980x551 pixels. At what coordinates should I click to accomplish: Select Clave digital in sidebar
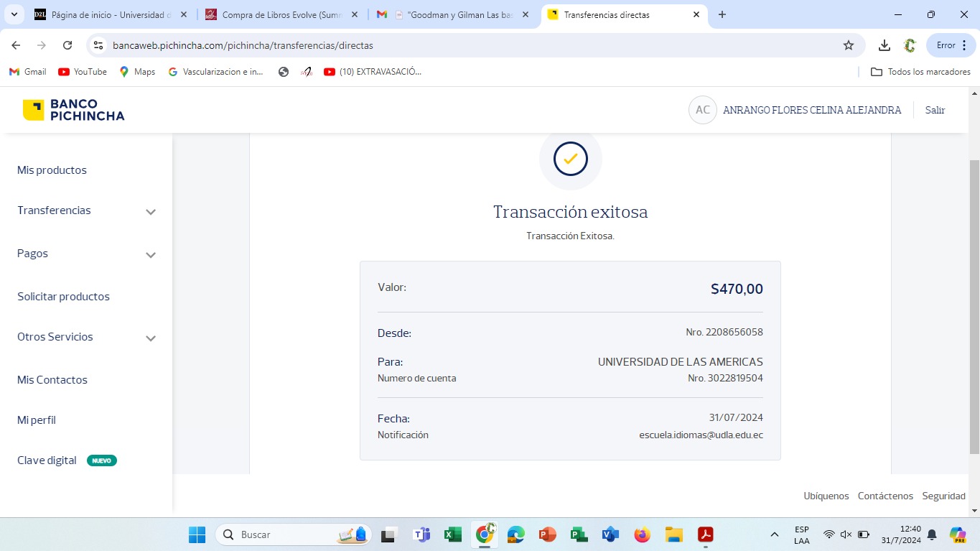click(x=47, y=460)
